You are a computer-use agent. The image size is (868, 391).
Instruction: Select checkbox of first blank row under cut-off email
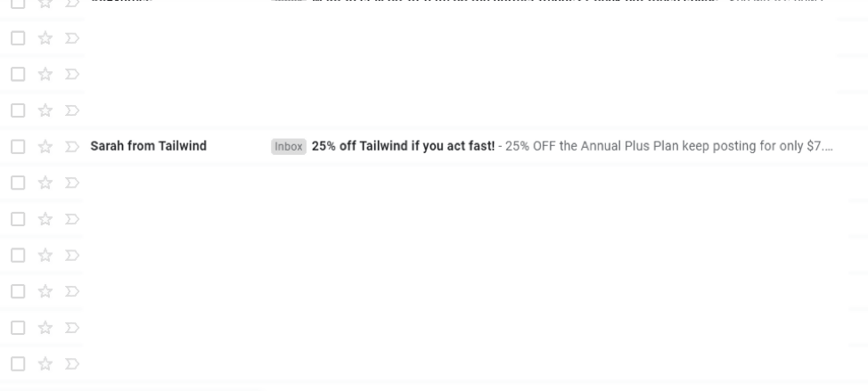coord(18,38)
